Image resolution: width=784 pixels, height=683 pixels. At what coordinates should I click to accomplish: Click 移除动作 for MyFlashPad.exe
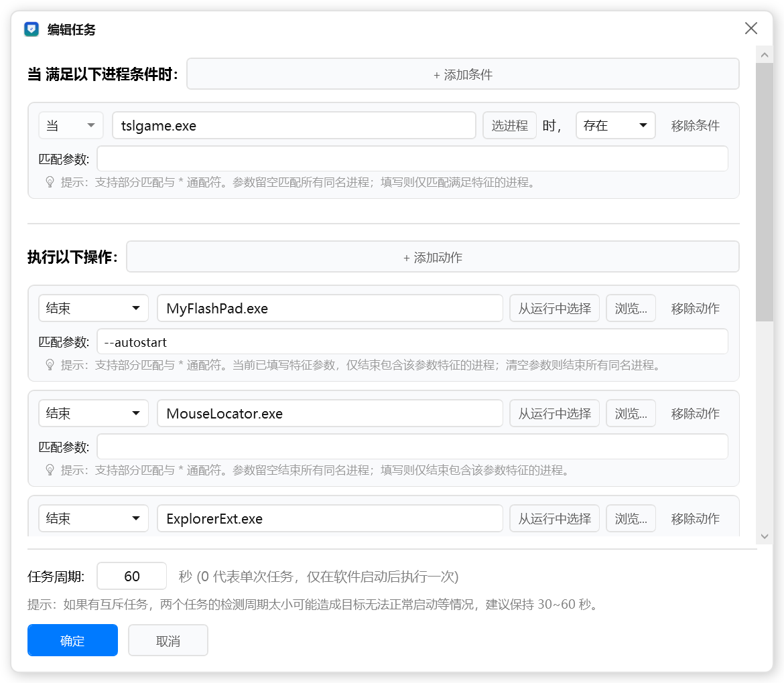tap(695, 308)
